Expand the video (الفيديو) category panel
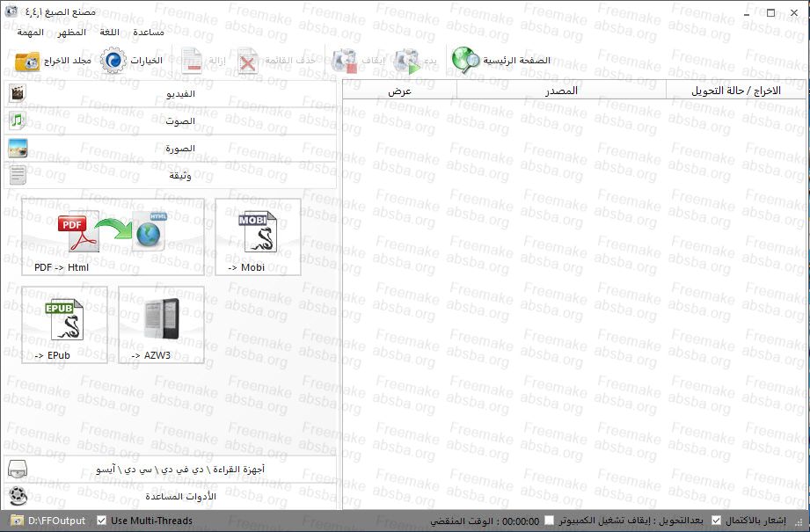The image size is (810, 532). [170, 93]
